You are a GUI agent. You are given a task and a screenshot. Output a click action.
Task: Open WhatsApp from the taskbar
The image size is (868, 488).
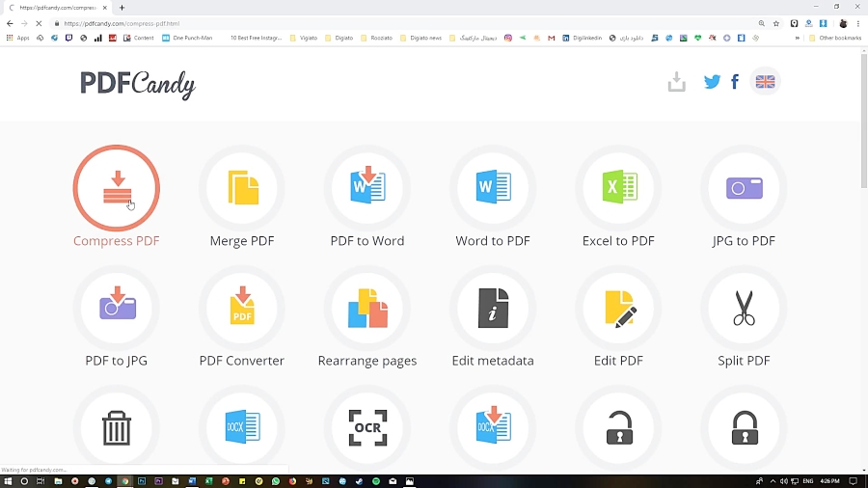pos(276,481)
